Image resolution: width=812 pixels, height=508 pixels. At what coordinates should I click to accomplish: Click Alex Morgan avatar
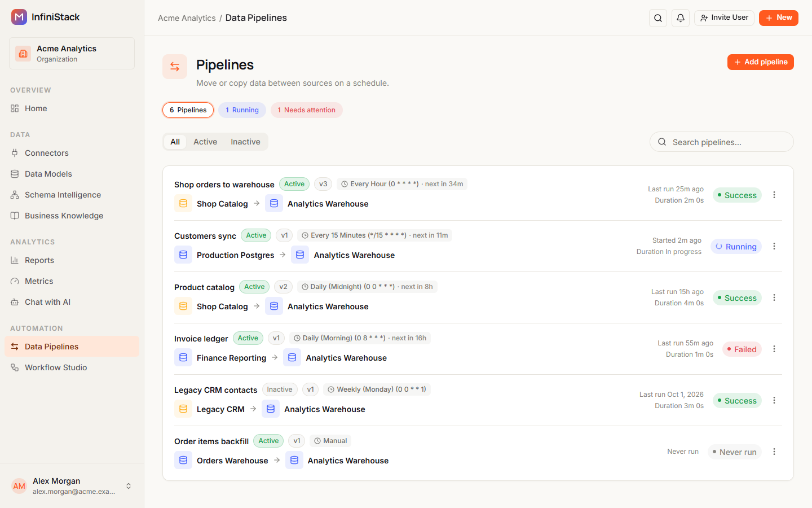(19, 486)
